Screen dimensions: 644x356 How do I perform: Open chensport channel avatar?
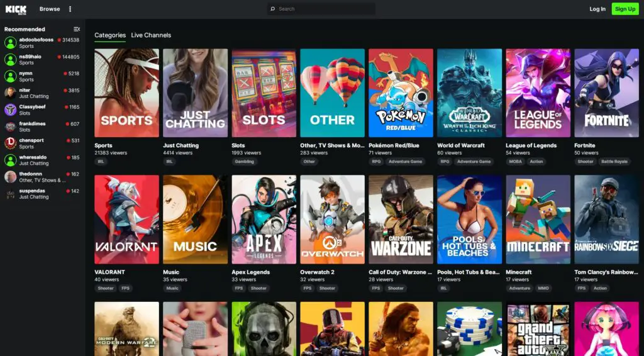coord(10,143)
